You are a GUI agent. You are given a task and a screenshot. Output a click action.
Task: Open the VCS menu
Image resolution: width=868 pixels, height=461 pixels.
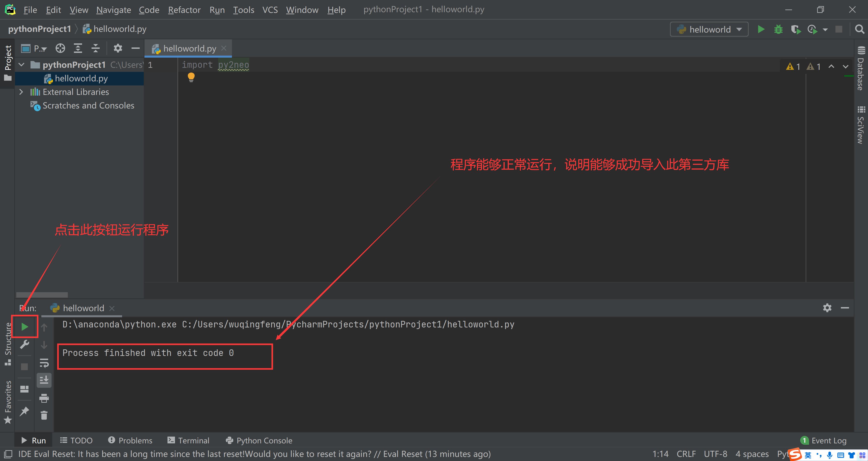tap(270, 10)
